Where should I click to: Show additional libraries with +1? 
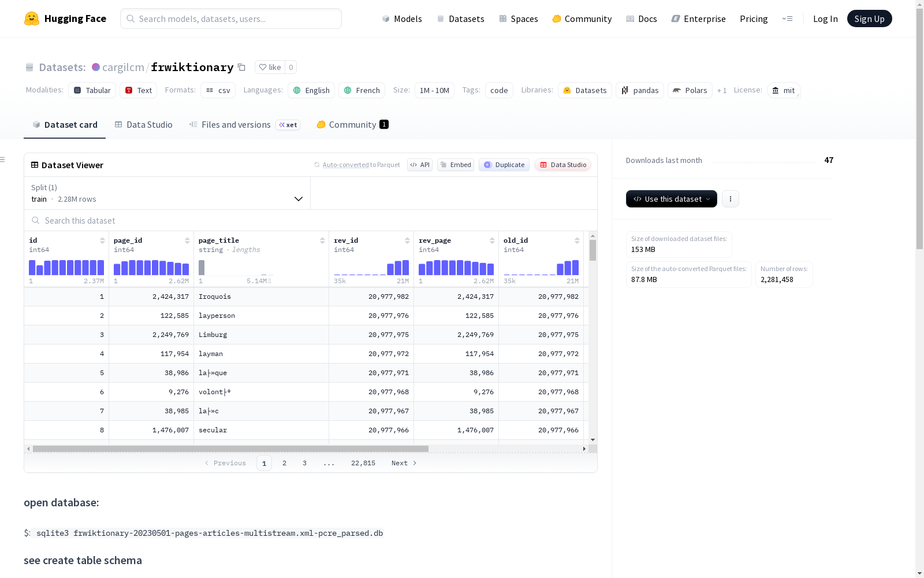coord(722,90)
